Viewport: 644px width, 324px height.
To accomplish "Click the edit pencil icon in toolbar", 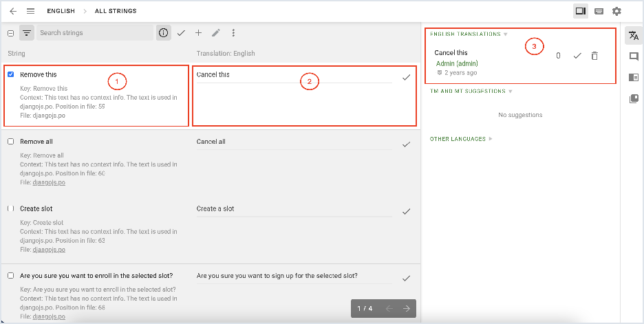I will tap(216, 33).
